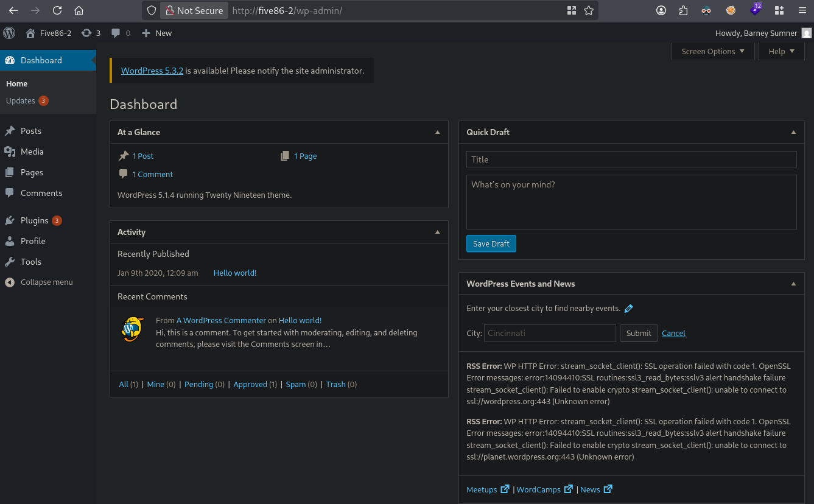Click the browser forward arrow

pos(35,10)
